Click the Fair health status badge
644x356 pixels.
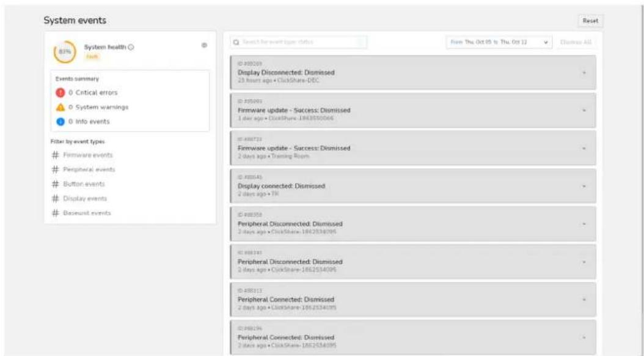[x=92, y=57]
